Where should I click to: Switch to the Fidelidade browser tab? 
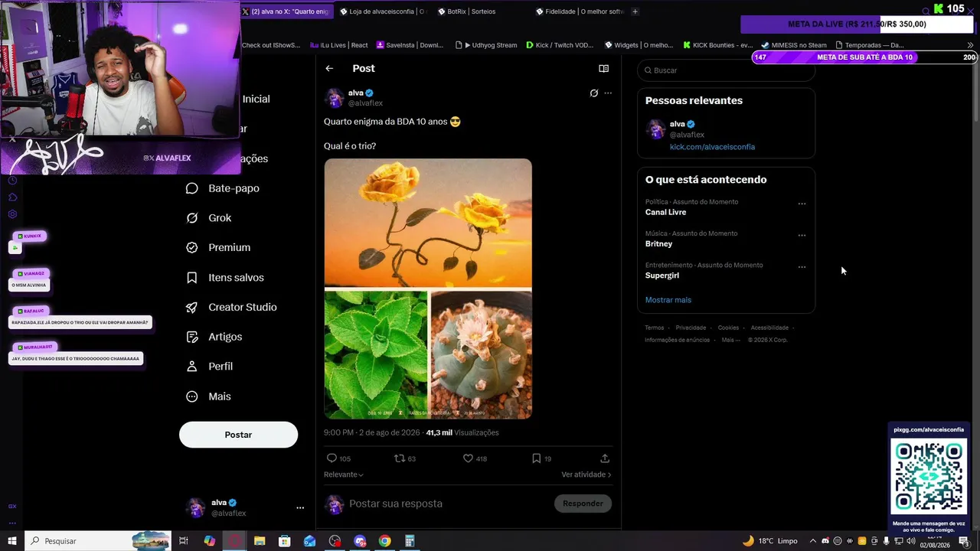580,11
